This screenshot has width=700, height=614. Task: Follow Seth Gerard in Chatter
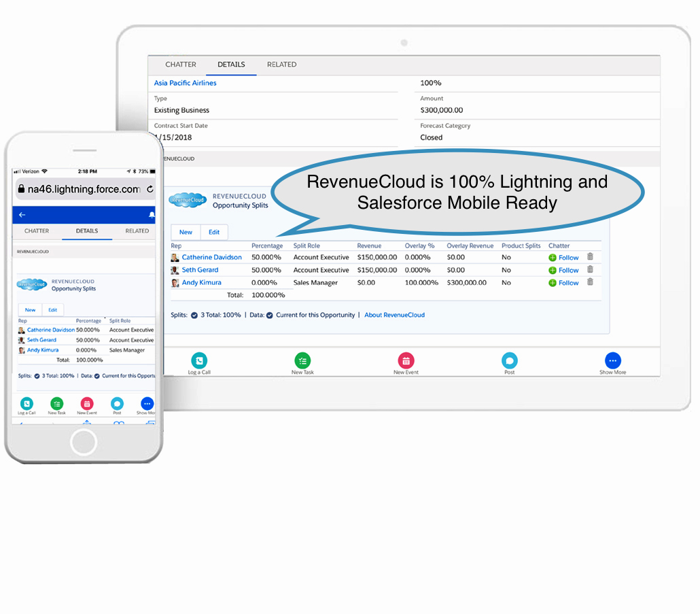[x=568, y=270]
